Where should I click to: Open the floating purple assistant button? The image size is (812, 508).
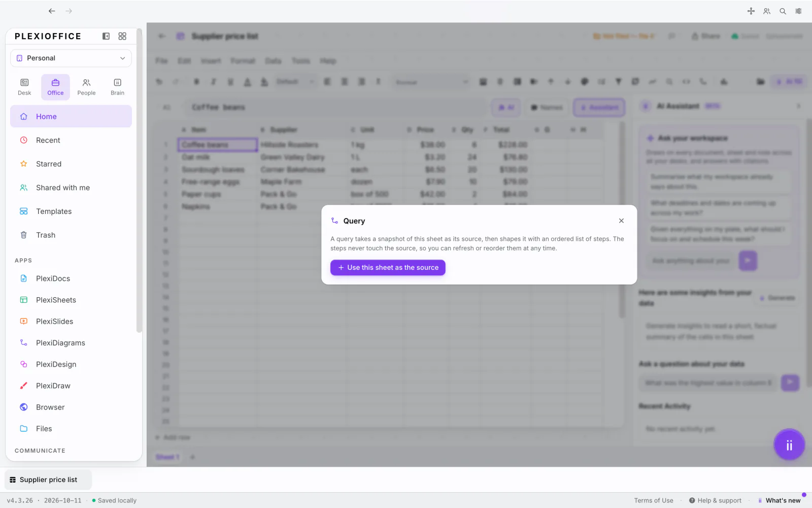click(789, 445)
